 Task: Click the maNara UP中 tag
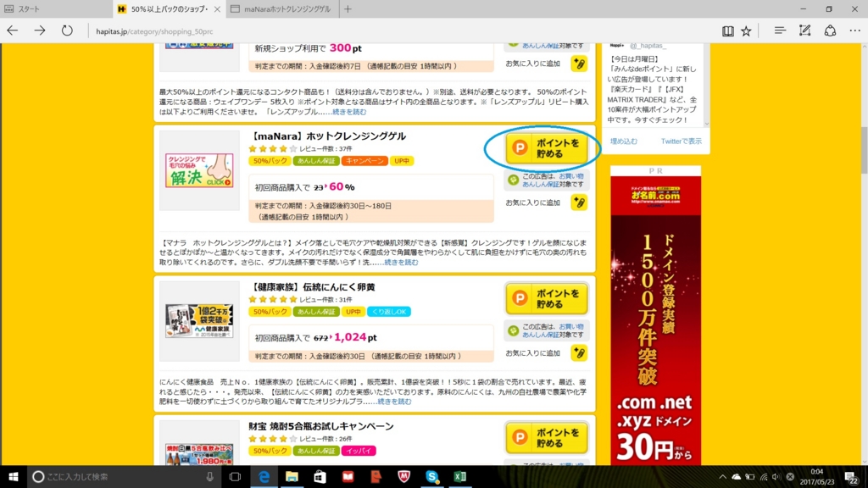pos(402,161)
